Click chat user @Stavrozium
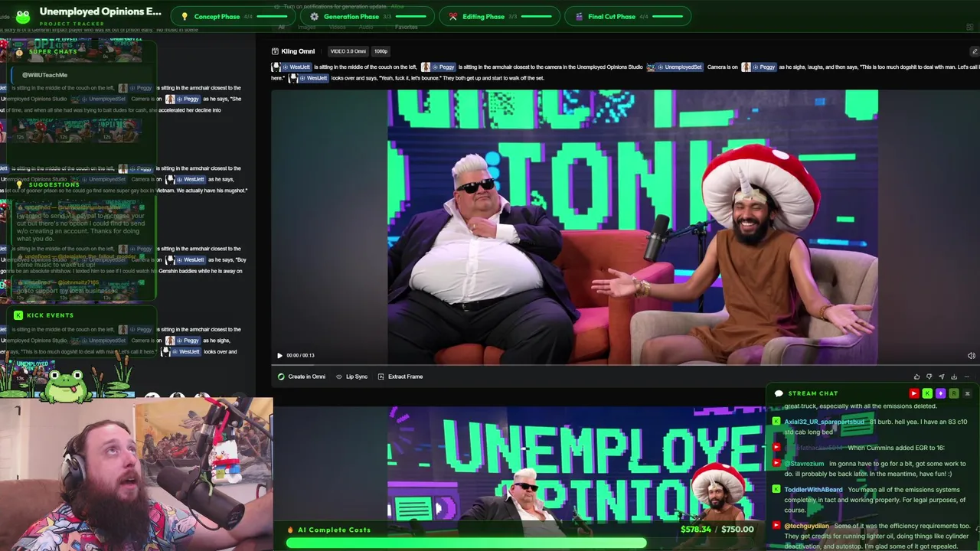The image size is (980, 551). coord(804,463)
